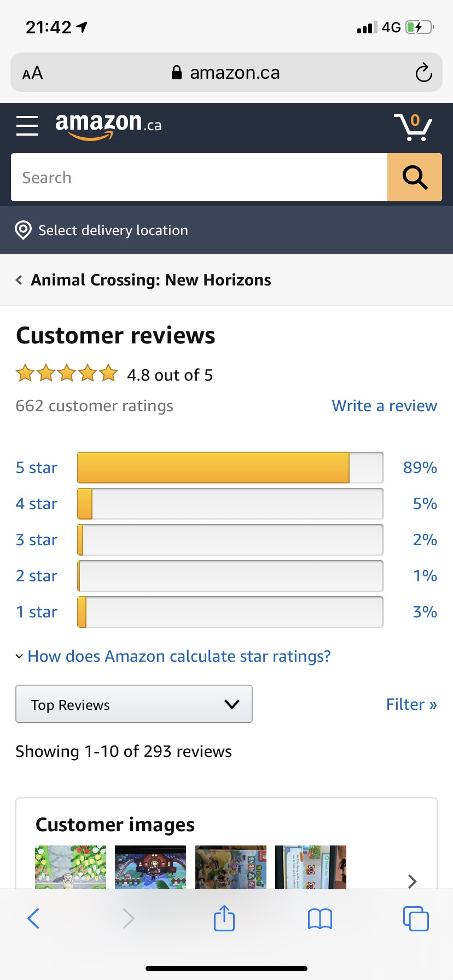Screen dimensions: 453x980
Task: Reload the page in Safari
Action: tap(423, 73)
